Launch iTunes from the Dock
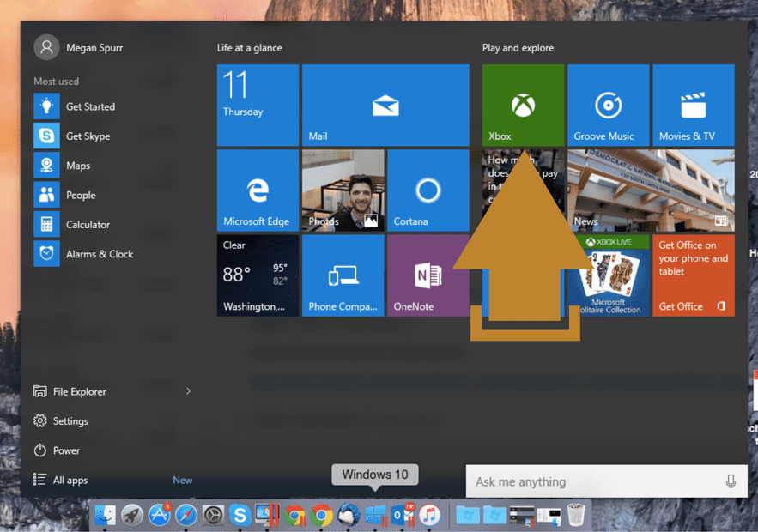The width and height of the screenshot is (758, 532). (x=430, y=515)
